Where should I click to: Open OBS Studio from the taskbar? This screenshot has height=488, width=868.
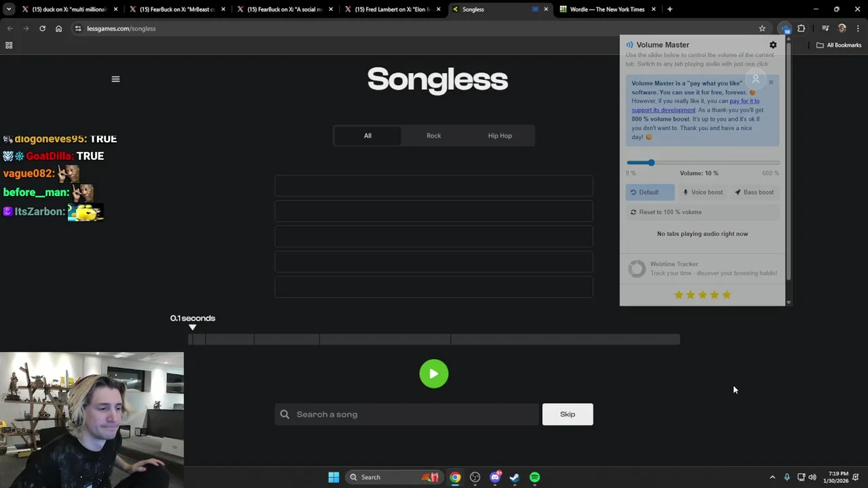coord(475,477)
